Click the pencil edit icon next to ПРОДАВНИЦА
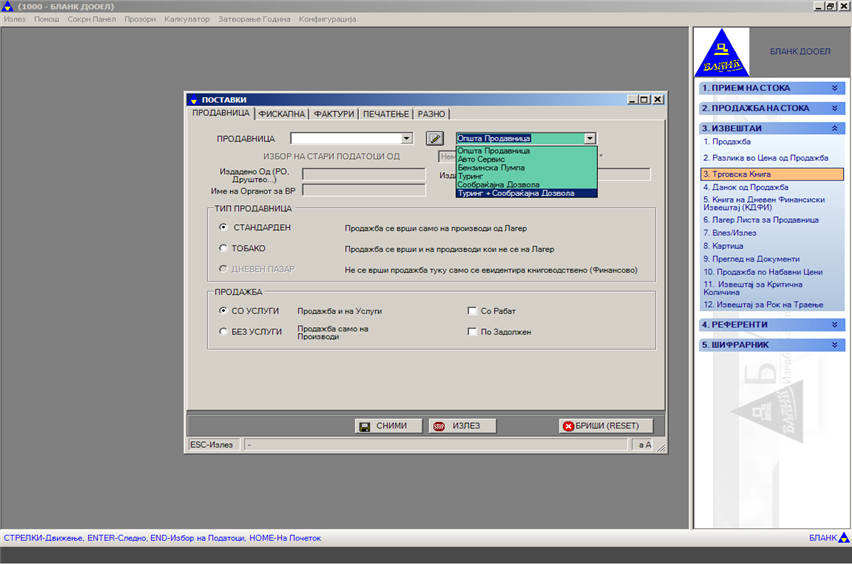 (434, 139)
